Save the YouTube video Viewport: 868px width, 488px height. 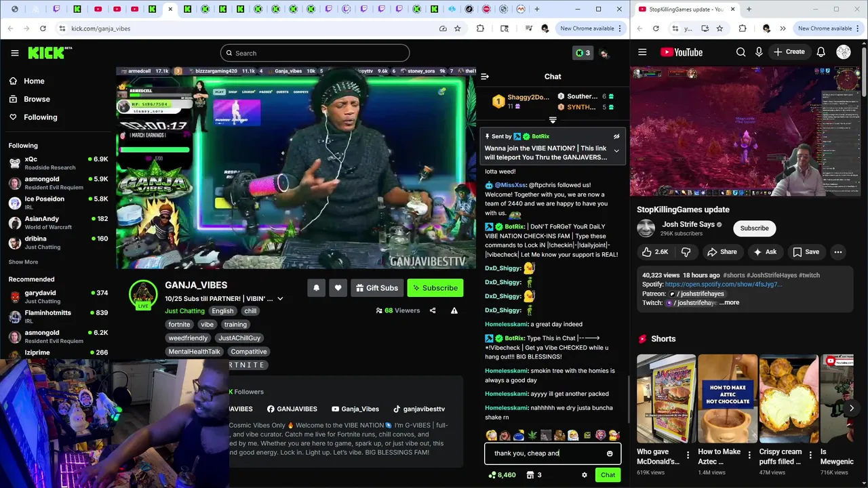[806, 252]
